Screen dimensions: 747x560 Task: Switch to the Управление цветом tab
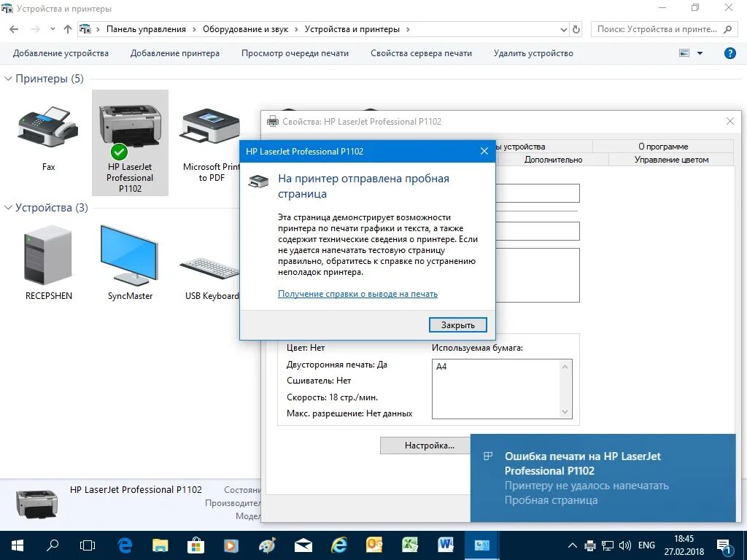click(671, 160)
